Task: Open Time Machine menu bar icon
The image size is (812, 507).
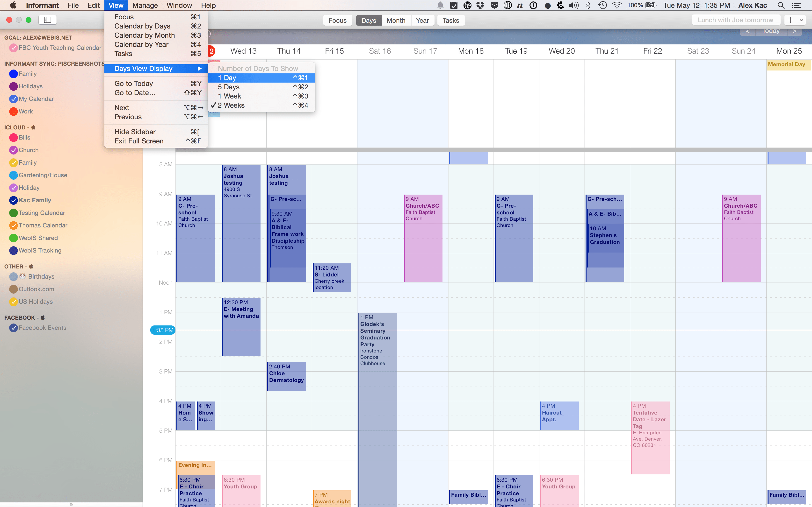Action: tap(602, 5)
